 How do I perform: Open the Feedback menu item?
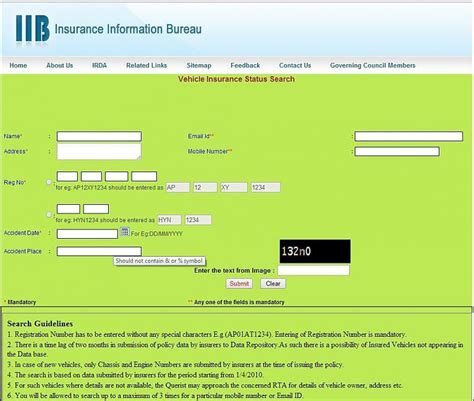tap(245, 65)
